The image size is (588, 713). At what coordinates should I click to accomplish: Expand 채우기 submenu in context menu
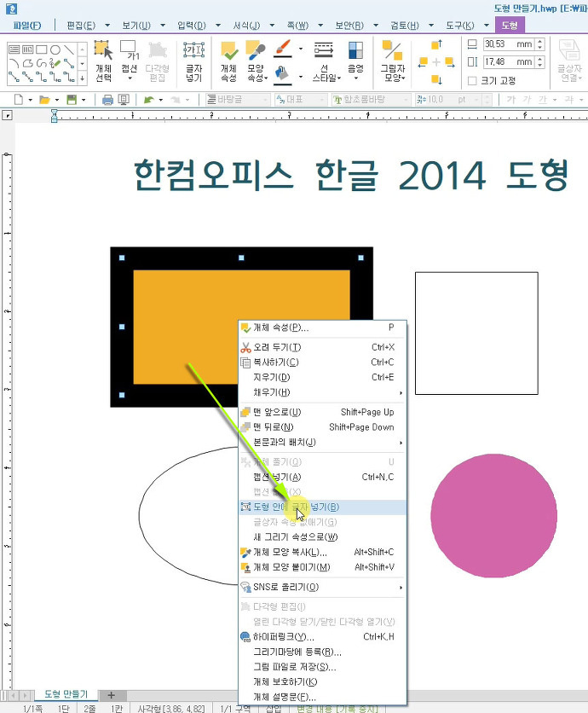(401, 392)
